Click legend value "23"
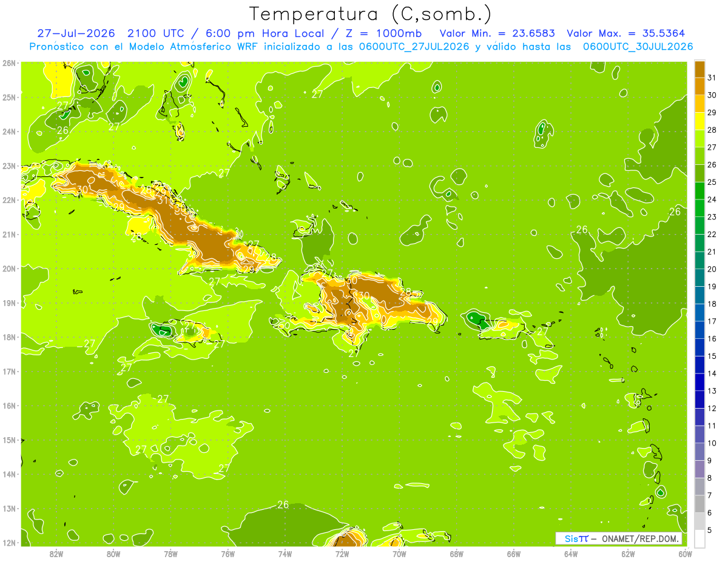Screen dimensions: 728x562 point(712,217)
